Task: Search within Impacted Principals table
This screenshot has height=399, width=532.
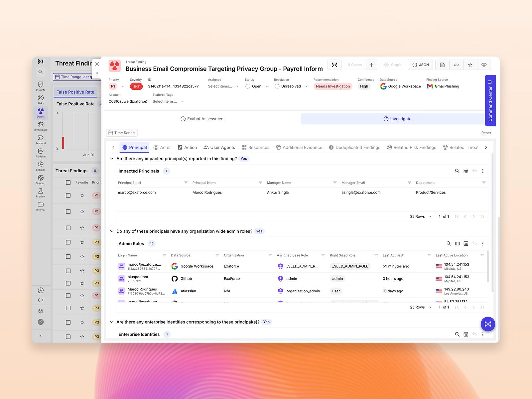Action: coord(457,171)
